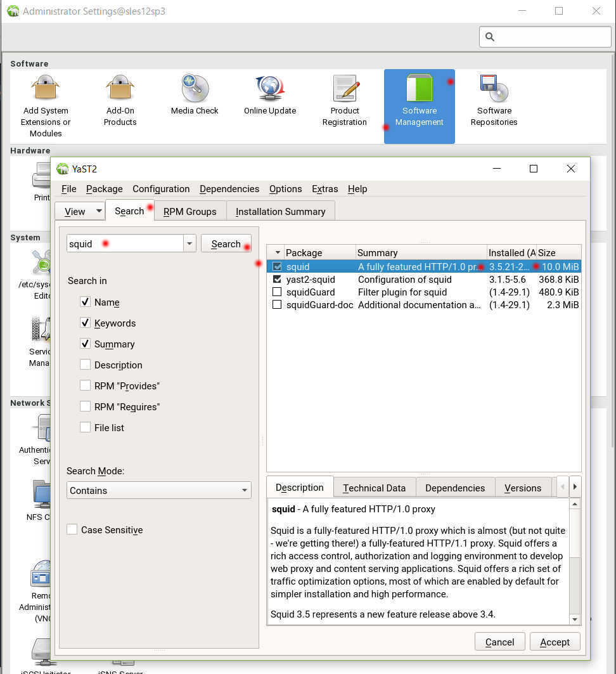Open Add System Extensions or Modules
The image size is (616, 674).
(x=46, y=106)
